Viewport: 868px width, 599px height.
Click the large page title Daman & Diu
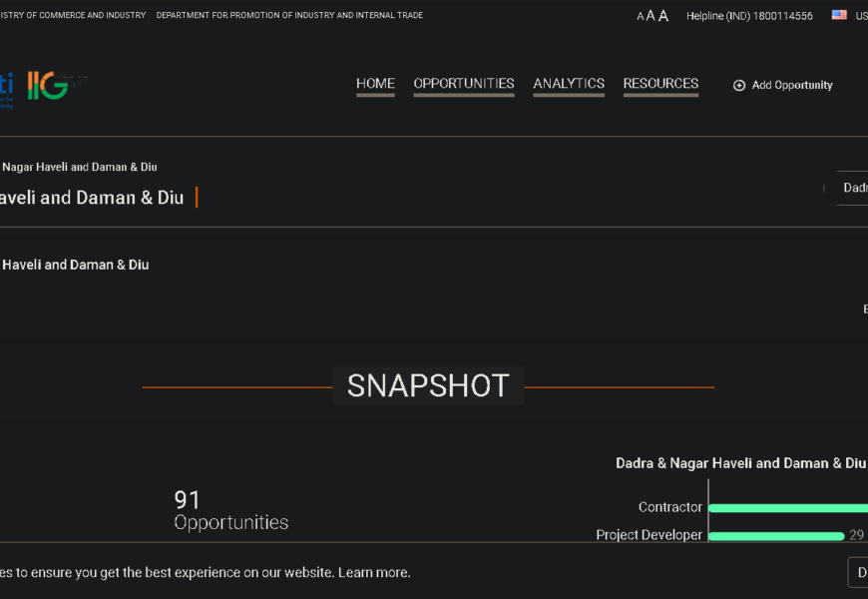tap(92, 198)
